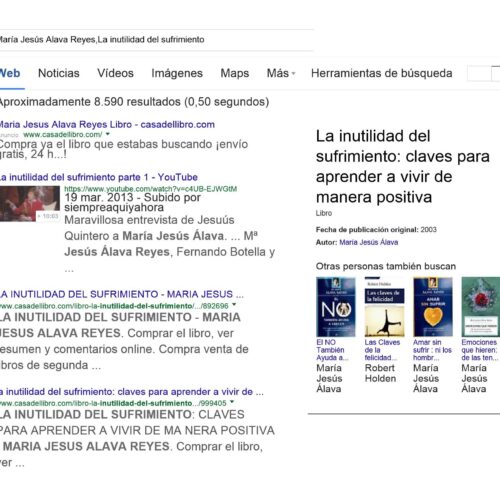Expand arrow beside the casadellibro URL ending 999405

click(x=232, y=402)
